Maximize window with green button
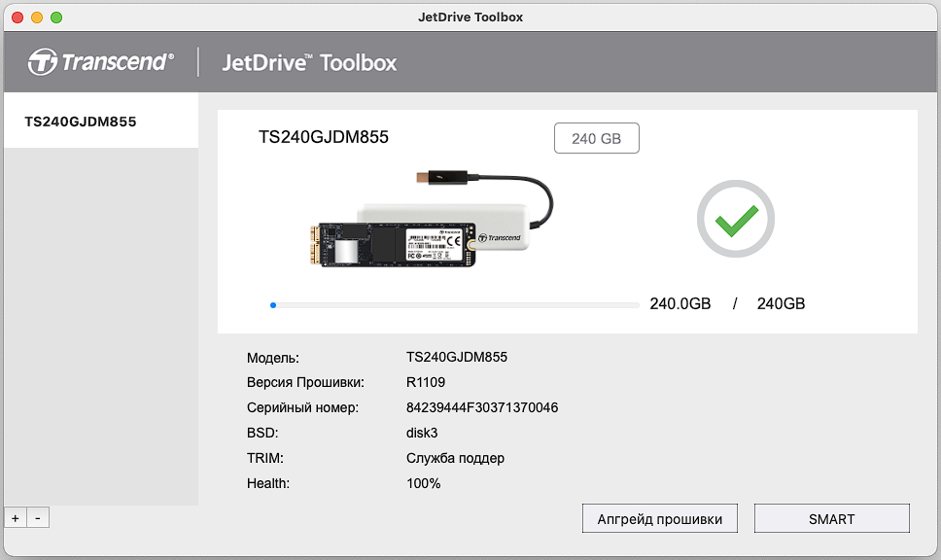 [x=56, y=17]
